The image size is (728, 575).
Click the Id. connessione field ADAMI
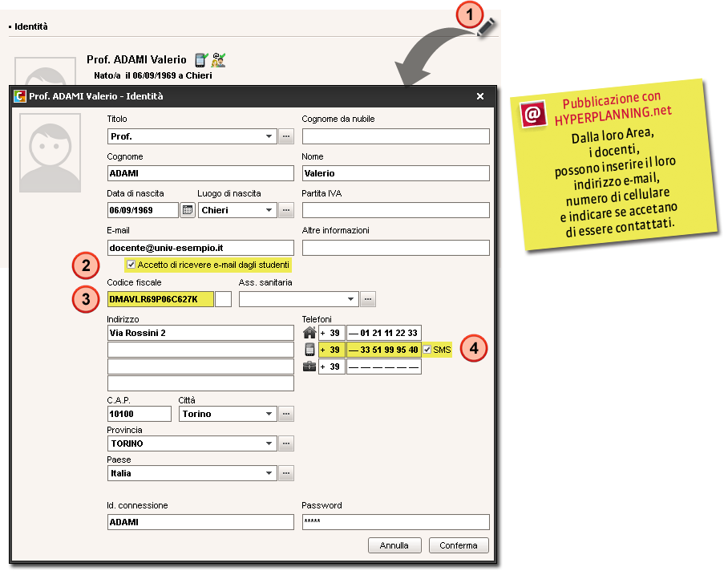200,521
